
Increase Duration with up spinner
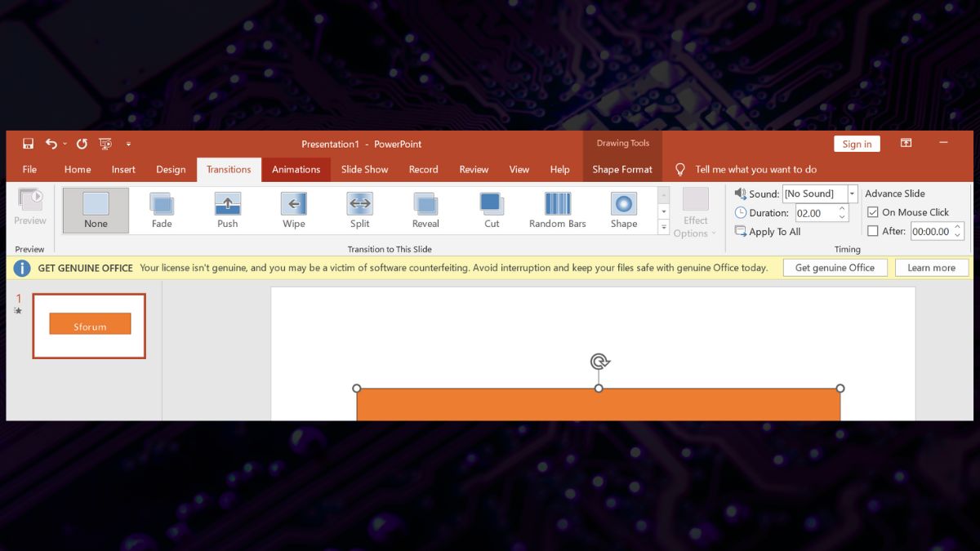pyautogui.click(x=842, y=209)
